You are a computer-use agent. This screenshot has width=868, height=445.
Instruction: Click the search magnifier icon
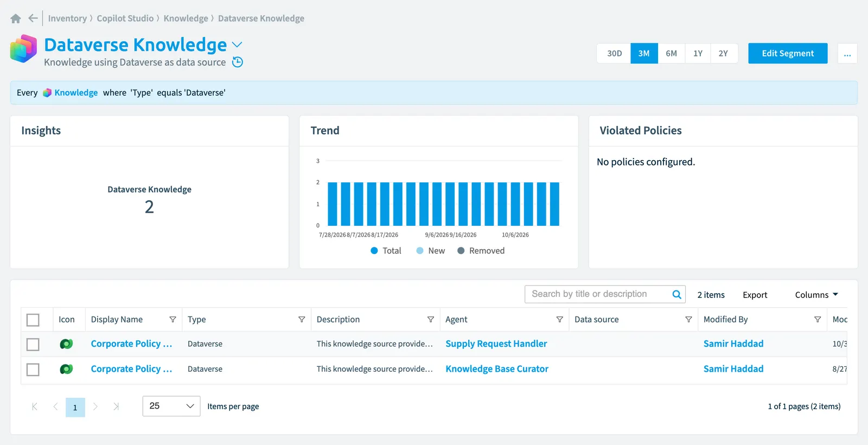point(676,294)
